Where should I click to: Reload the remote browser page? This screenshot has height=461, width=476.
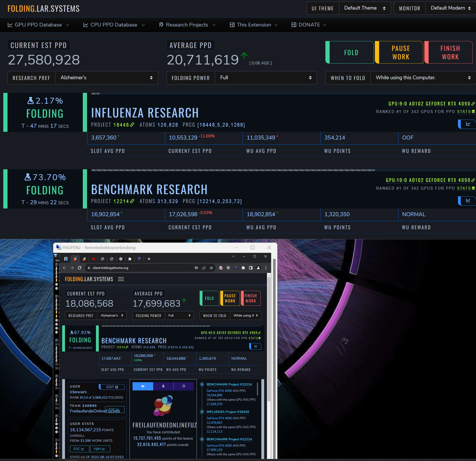click(x=80, y=268)
